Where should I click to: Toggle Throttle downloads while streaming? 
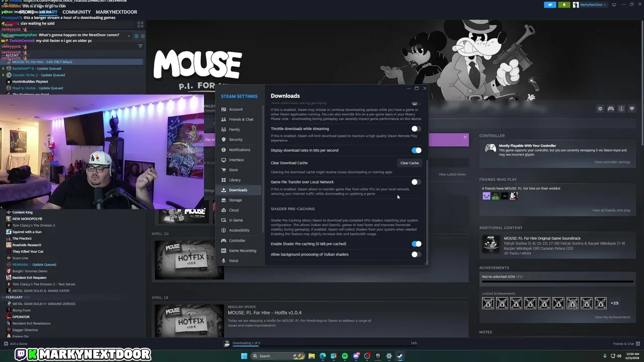416,129
